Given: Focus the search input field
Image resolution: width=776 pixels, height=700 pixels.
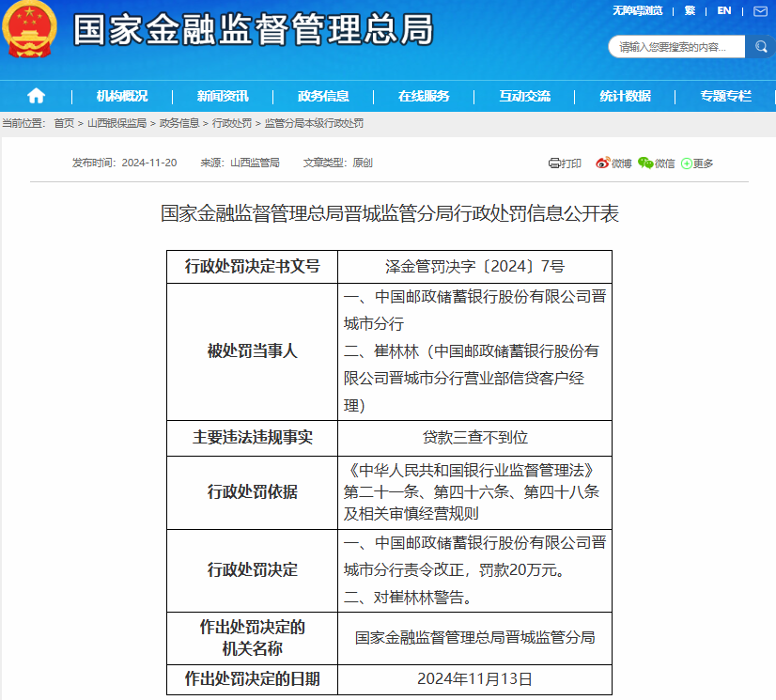Looking at the screenshot, I should click(676, 47).
